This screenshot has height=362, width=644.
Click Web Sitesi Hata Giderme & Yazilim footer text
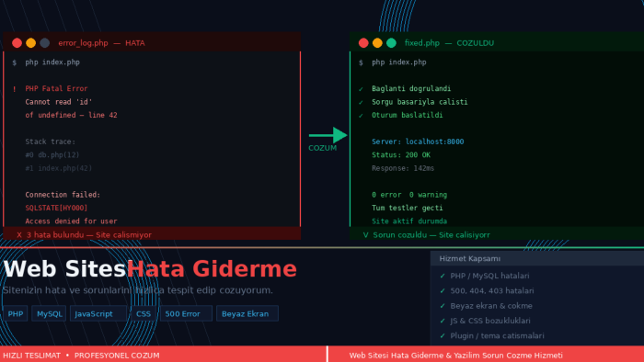(x=456, y=356)
